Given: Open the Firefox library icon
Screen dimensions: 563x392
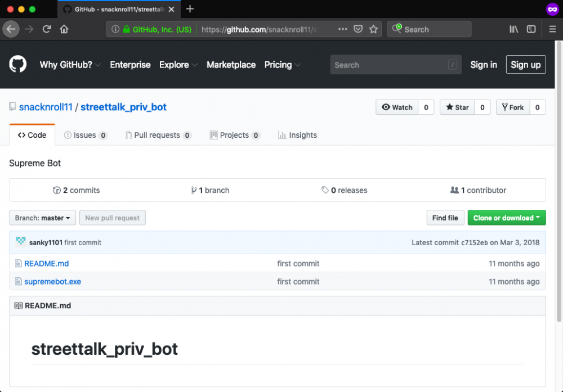Looking at the screenshot, I should (x=513, y=29).
